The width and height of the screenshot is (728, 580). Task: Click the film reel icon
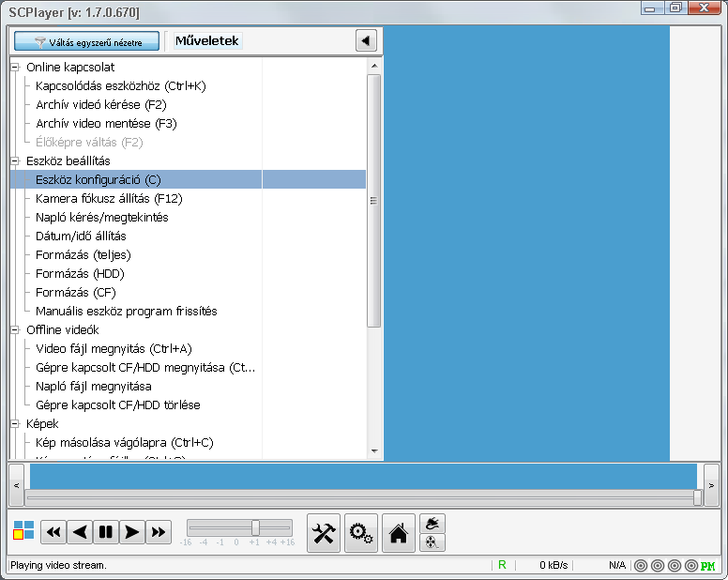[432, 542]
